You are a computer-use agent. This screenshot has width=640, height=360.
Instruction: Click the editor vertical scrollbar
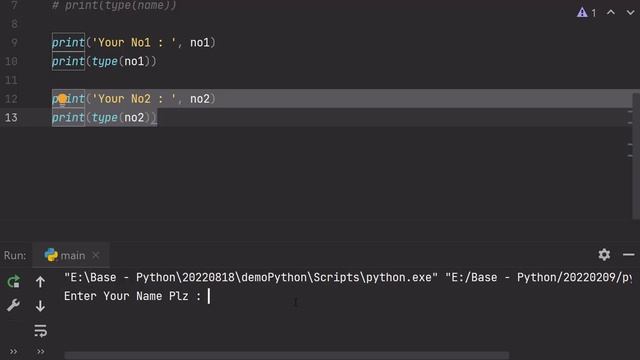pos(636,156)
